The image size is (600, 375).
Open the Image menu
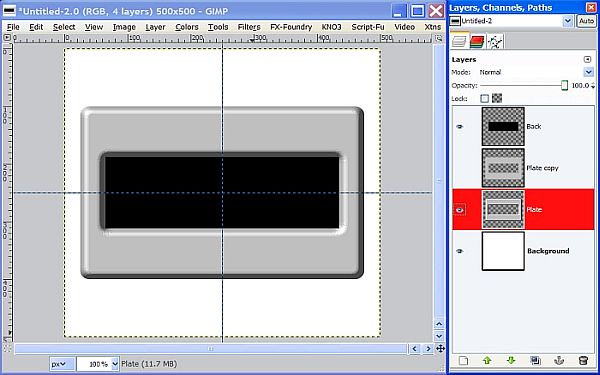tap(124, 27)
